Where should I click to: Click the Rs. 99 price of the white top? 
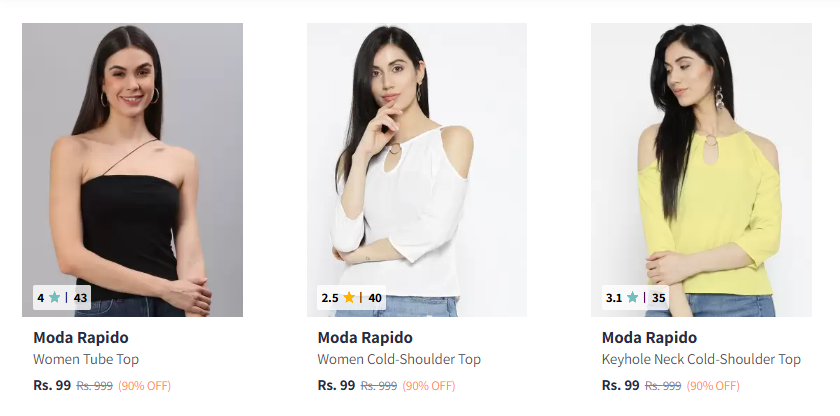[x=336, y=385]
